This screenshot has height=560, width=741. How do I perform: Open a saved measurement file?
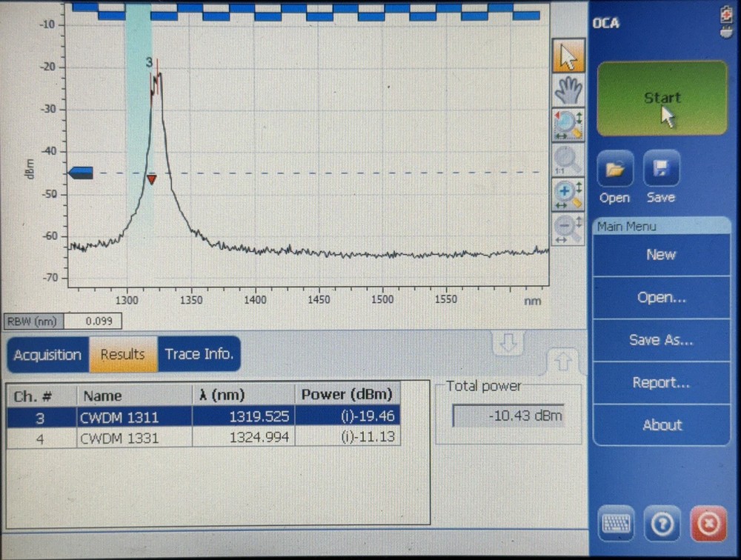click(614, 169)
